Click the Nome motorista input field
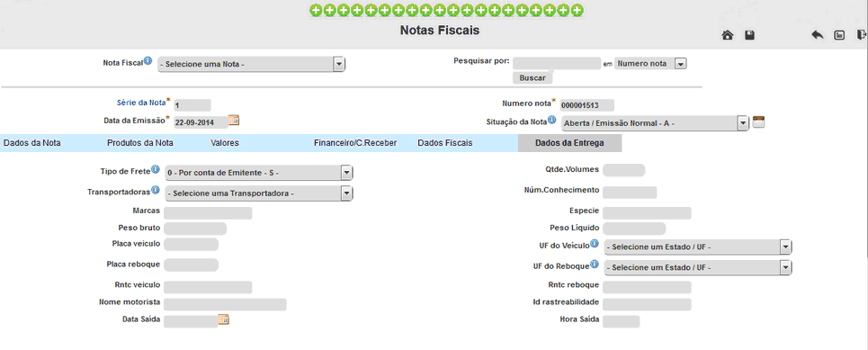The height and width of the screenshot is (350, 868). (225, 304)
